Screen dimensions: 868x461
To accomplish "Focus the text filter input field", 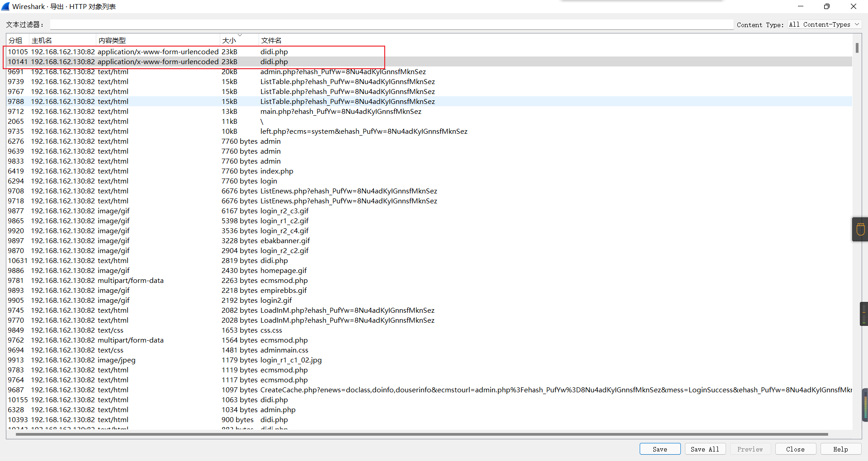I will coord(392,25).
